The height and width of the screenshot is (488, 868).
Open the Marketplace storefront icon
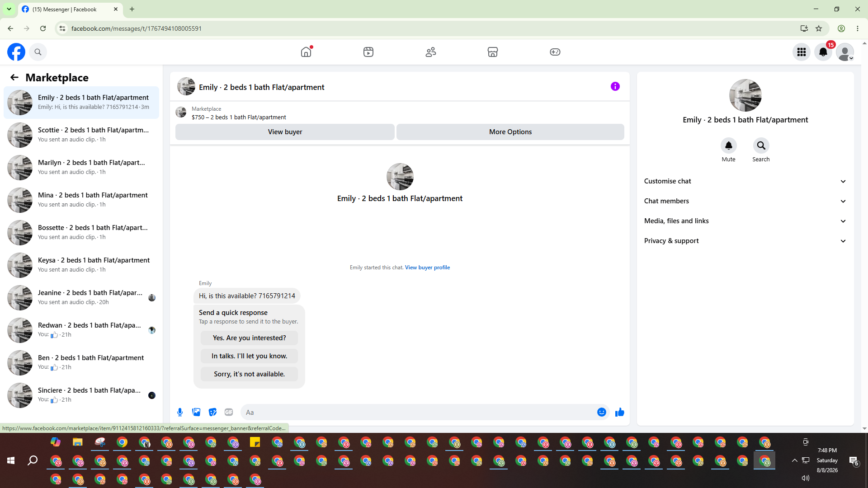493,52
